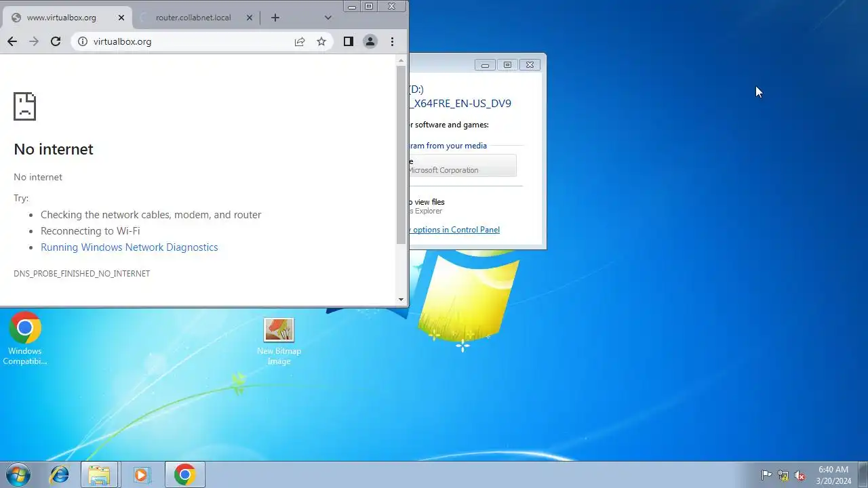
Task: Select the Microsoft Corporation program in AutoPlay
Action: (462, 165)
